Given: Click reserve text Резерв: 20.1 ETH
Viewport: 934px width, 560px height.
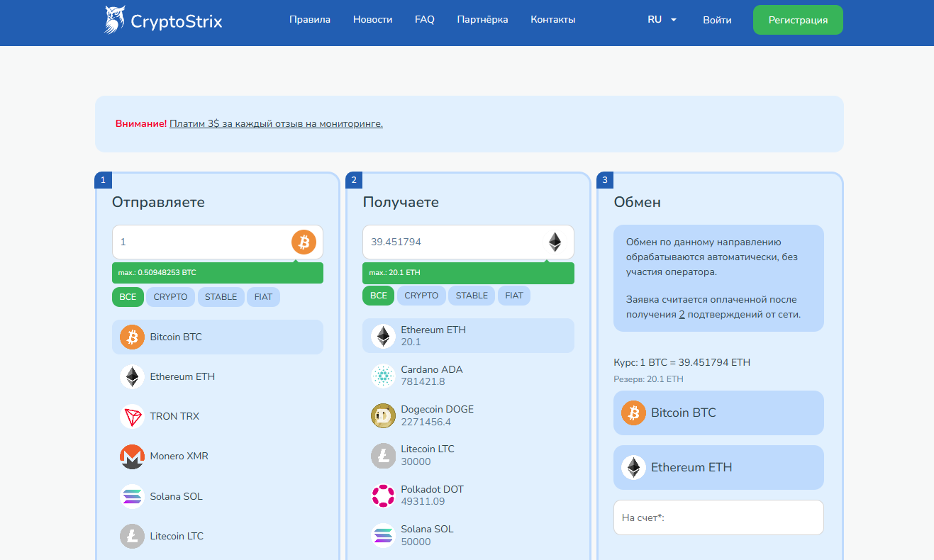Looking at the screenshot, I should pos(648,379).
